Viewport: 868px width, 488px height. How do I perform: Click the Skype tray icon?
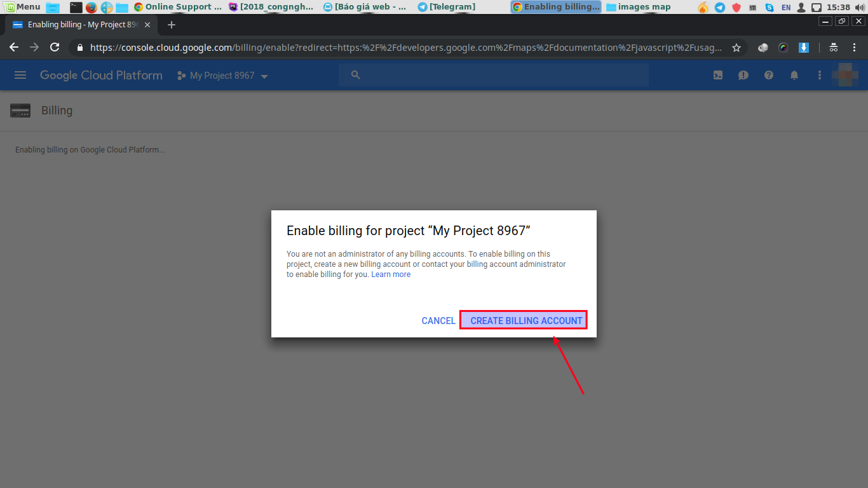click(x=770, y=8)
